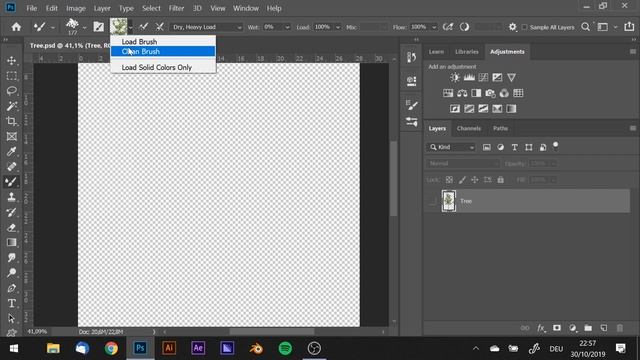Add a Brightness/Contrast adjustment

[455, 78]
